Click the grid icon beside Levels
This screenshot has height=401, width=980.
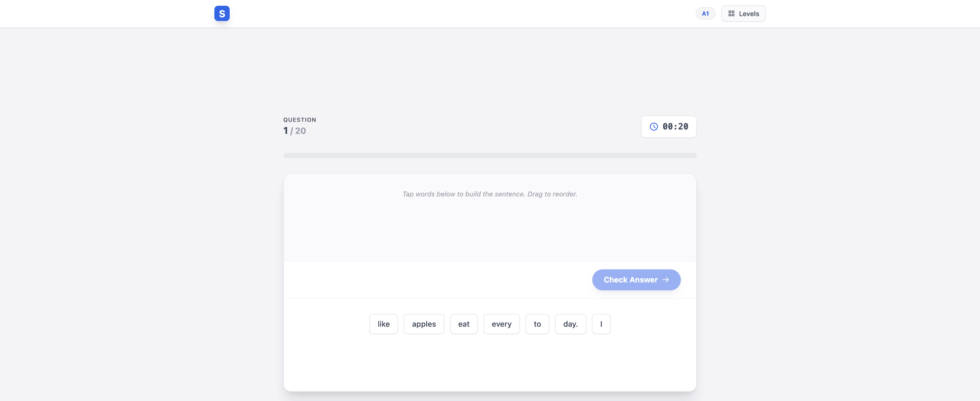[x=731, y=14]
